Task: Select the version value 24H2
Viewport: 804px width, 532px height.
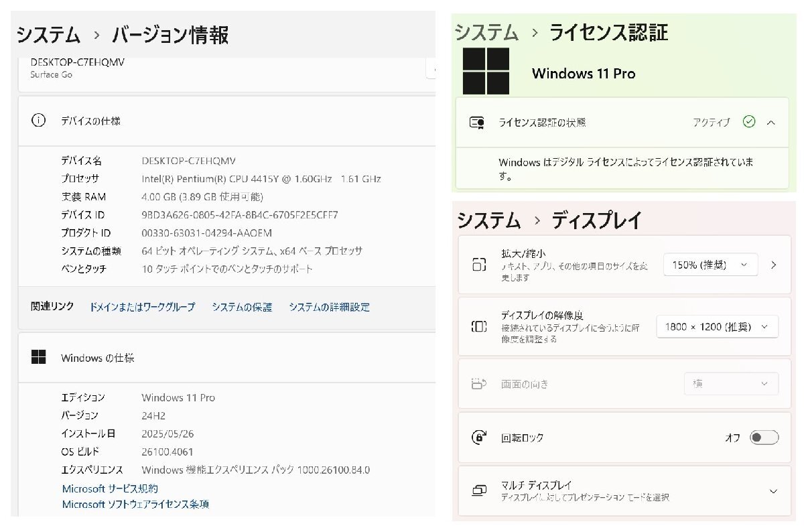Action: pyautogui.click(x=155, y=415)
